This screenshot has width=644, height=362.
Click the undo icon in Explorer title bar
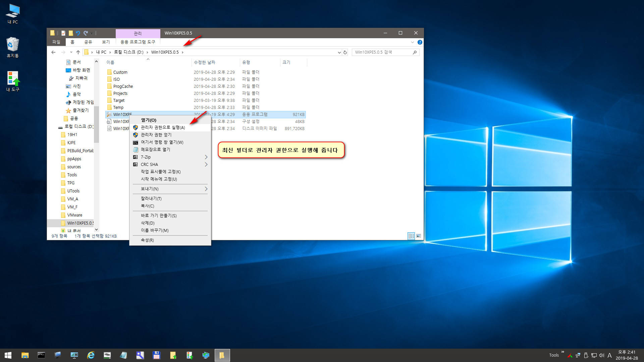pos(78,33)
